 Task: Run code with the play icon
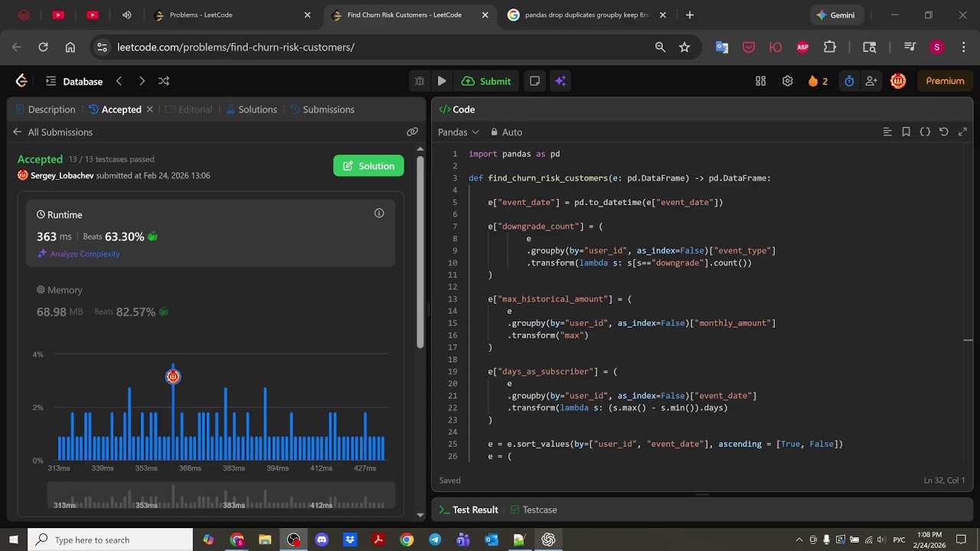pyautogui.click(x=442, y=81)
